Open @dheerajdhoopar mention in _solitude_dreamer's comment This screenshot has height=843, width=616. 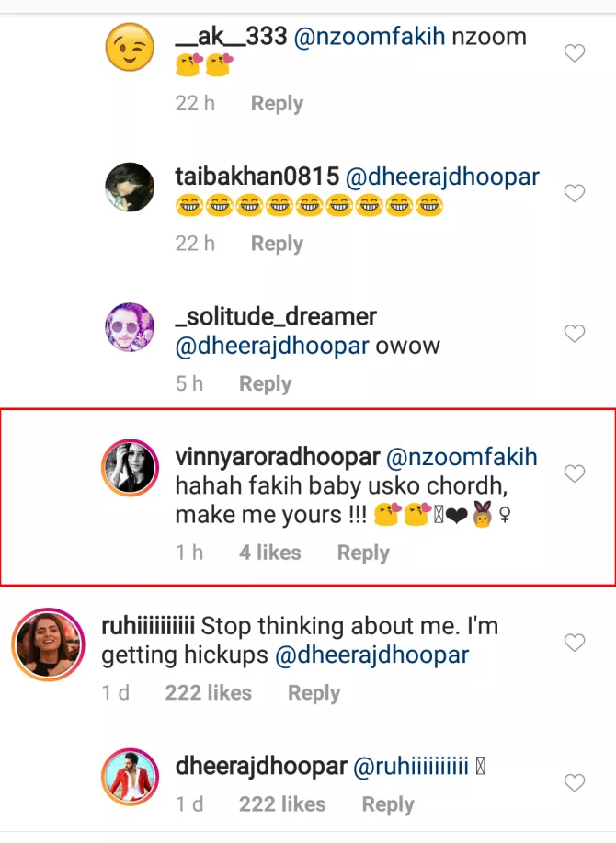pyautogui.click(x=270, y=347)
